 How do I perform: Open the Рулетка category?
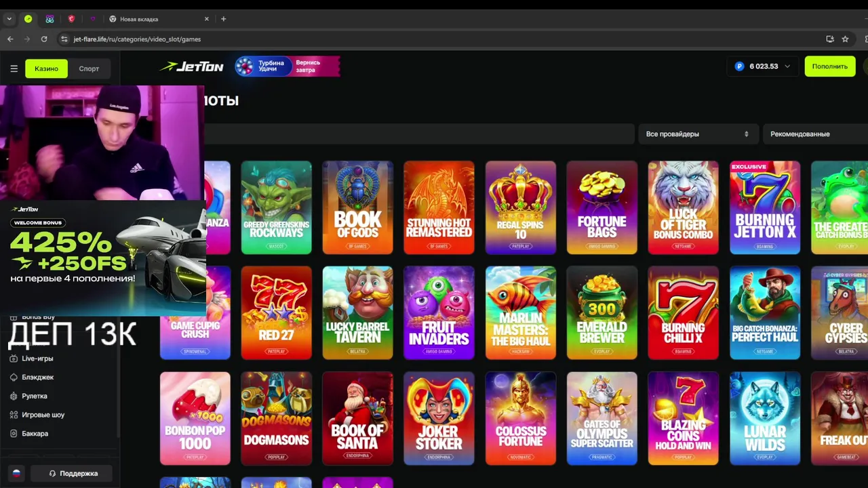tap(35, 396)
